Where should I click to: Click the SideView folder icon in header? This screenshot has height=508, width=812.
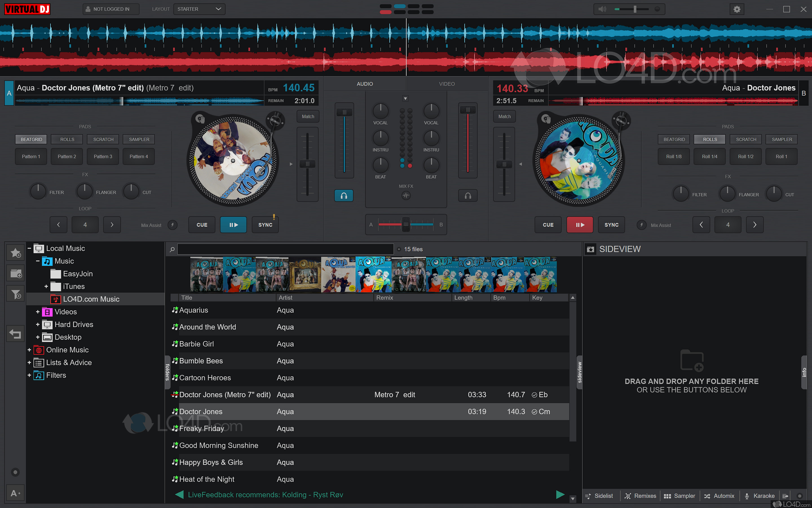(590, 249)
